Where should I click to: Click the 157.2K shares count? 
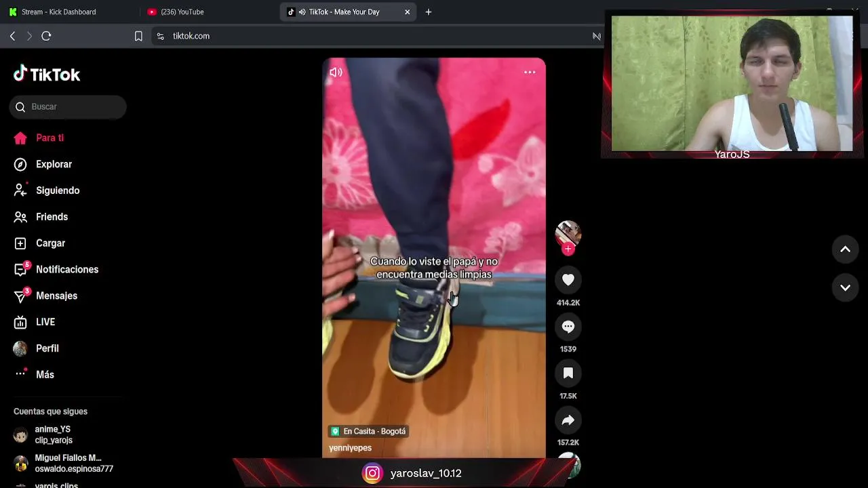(568, 443)
